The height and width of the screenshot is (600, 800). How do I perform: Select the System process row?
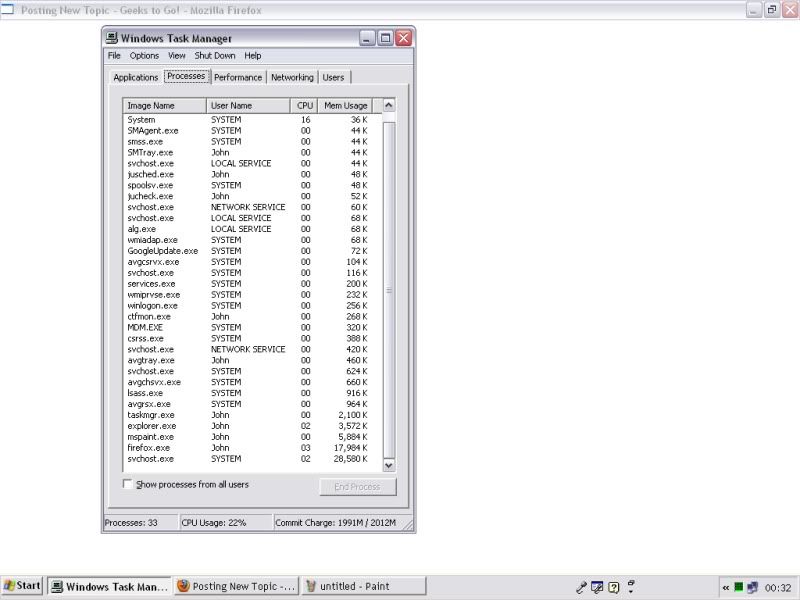[x=253, y=119]
